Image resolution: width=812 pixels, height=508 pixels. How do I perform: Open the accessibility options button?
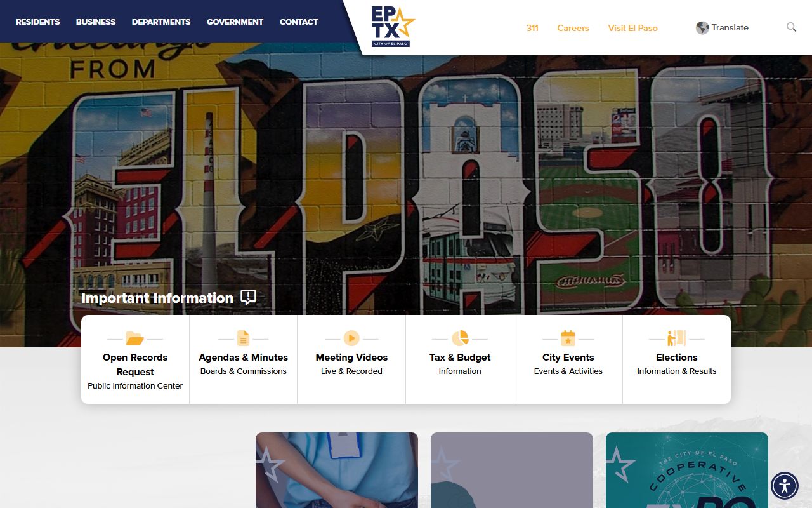pyautogui.click(x=785, y=486)
